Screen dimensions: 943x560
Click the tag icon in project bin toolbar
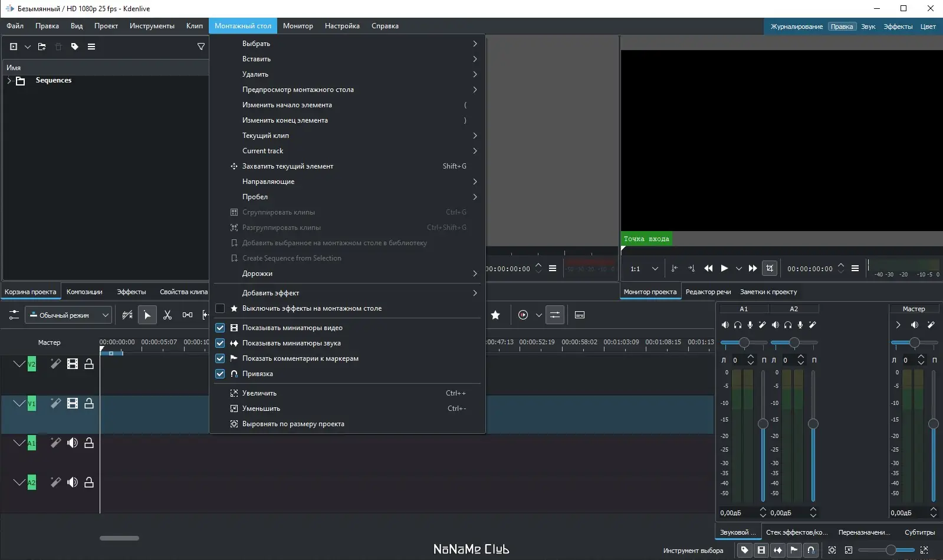pyautogui.click(x=75, y=47)
